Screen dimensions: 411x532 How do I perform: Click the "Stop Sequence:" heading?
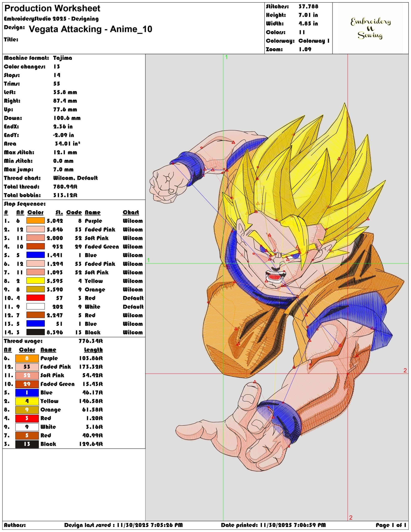click(x=25, y=204)
